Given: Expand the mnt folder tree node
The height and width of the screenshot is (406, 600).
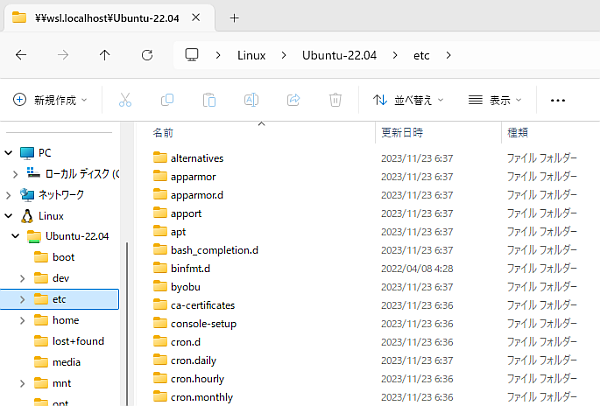Looking at the screenshot, I should (22, 383).
